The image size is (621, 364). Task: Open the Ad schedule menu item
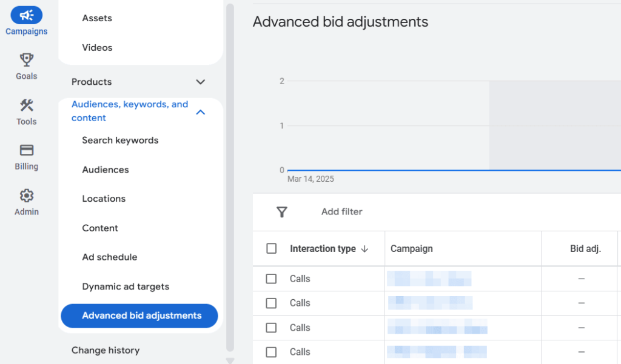tap(110, 257)
